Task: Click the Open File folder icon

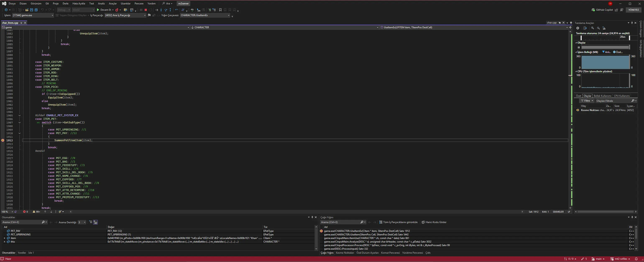Action: (27, 10)
